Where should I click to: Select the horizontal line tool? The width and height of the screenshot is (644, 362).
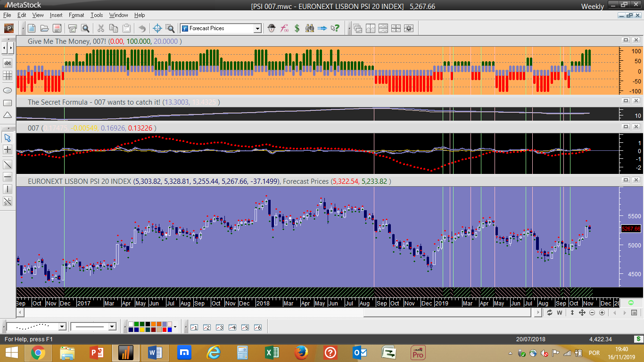pos(8,177)
